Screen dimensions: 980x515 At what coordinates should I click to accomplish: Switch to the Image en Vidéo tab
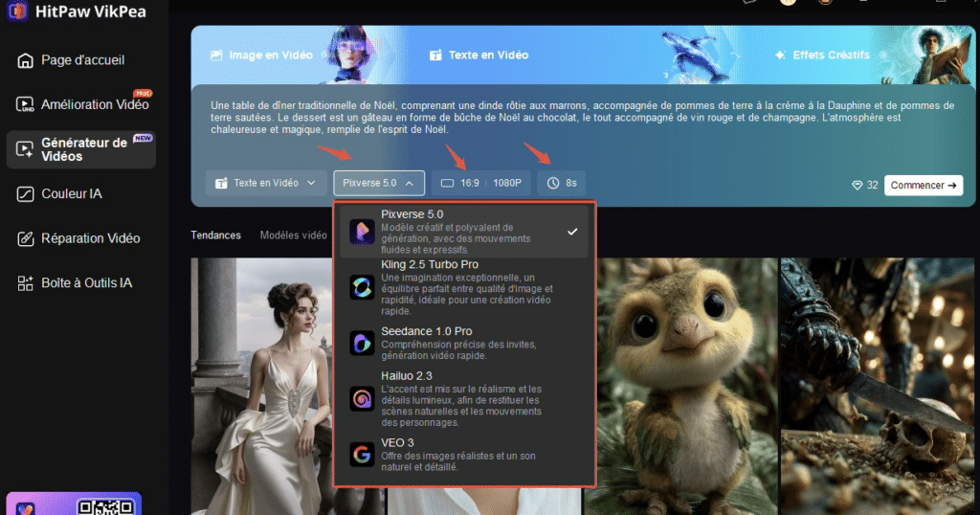click(261, 56)
